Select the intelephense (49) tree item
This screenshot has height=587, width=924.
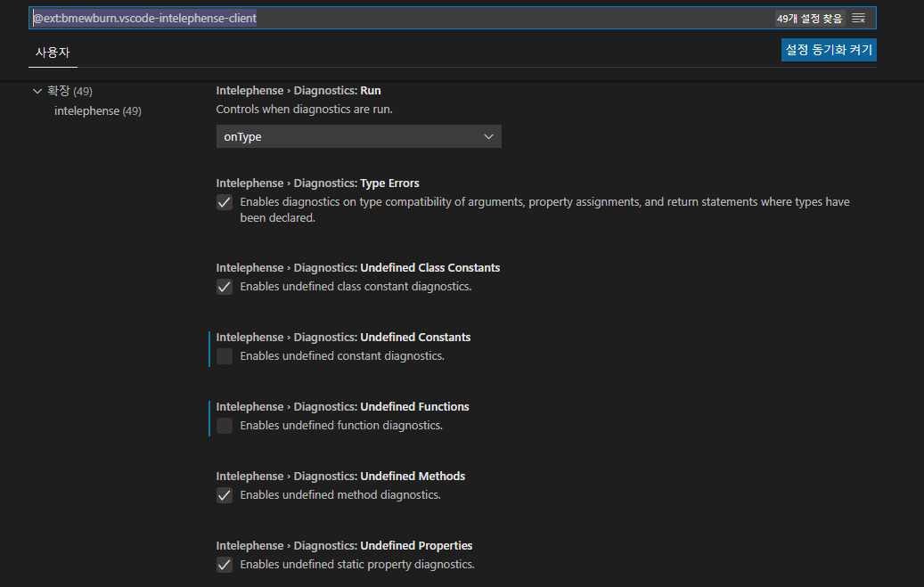point(98,110)
